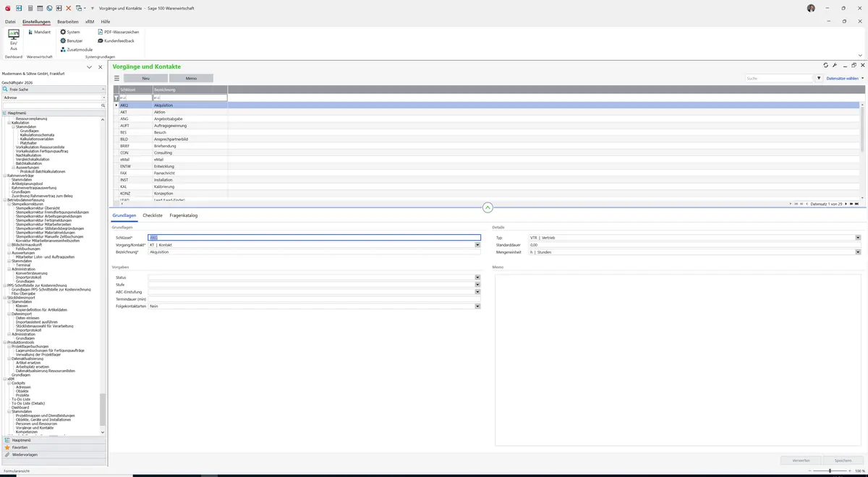Click the calculator icon in the quick access toolbar

point(30,8)
